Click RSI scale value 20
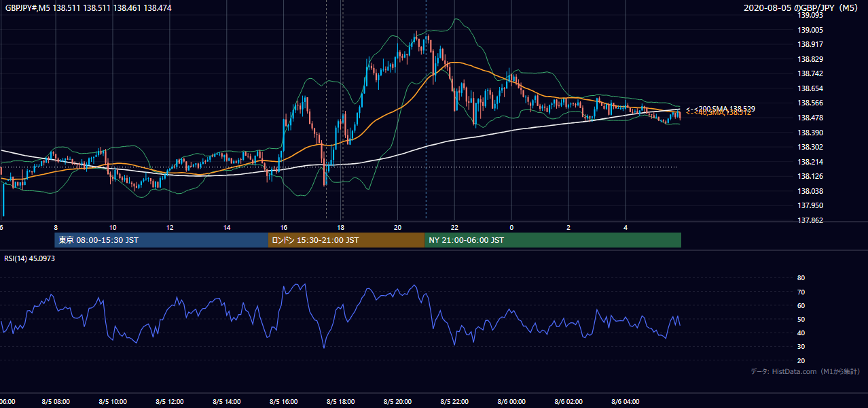The width and height of the screenshot is (868, 408). pos(801,360)
